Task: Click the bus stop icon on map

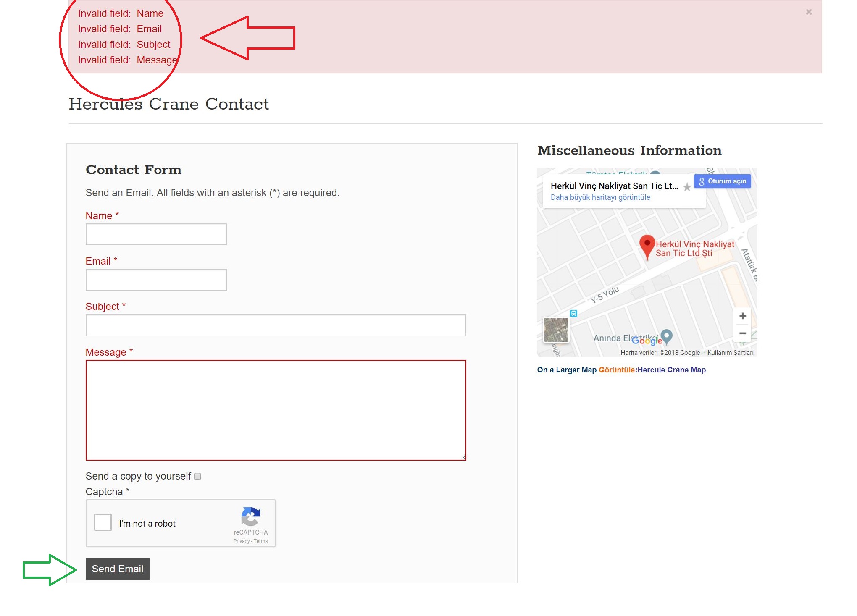Action: click(573, 313)
